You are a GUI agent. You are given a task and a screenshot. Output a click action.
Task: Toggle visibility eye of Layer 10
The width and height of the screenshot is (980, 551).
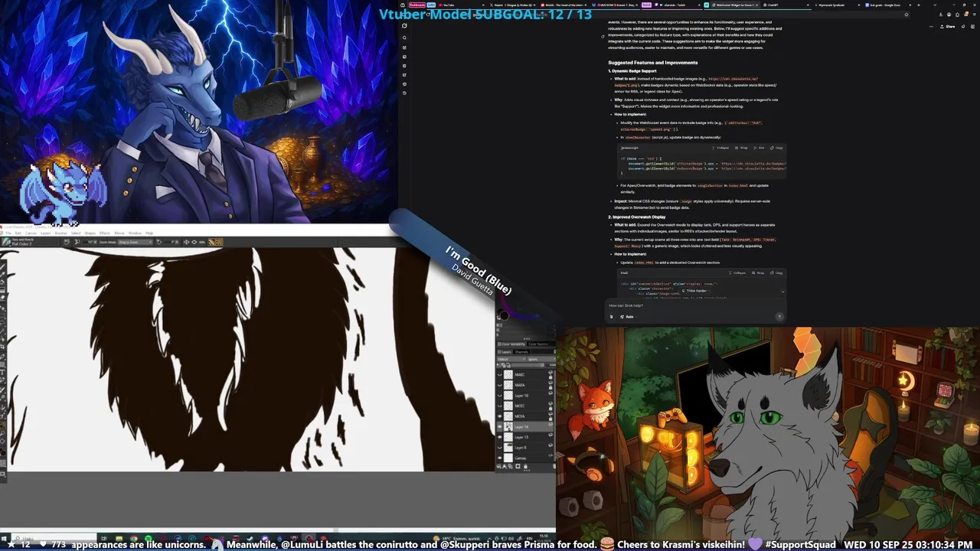499,396
